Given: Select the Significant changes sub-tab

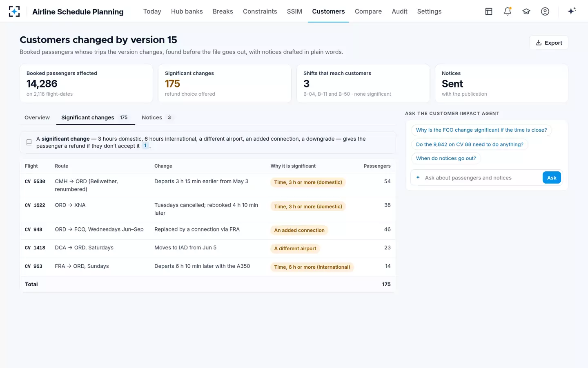Looking at the screenshot, I should [x=95, y=117].
